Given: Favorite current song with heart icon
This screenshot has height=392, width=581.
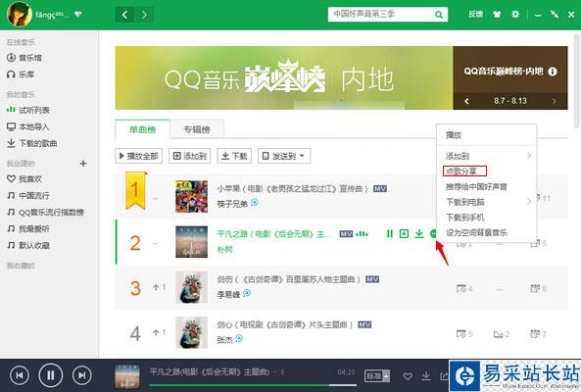Looking at the screenshot, I should coord(408,376).
